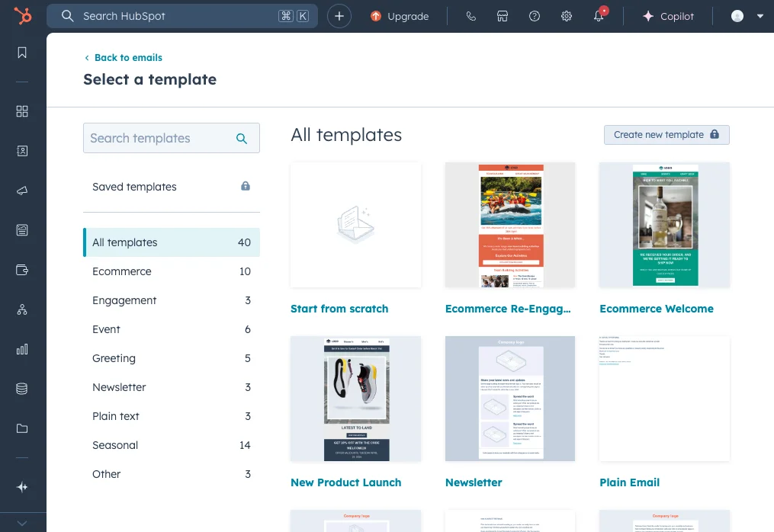Open the Settings gear icon
This screenshot has width=774, height=532.
tap(566, 16)
